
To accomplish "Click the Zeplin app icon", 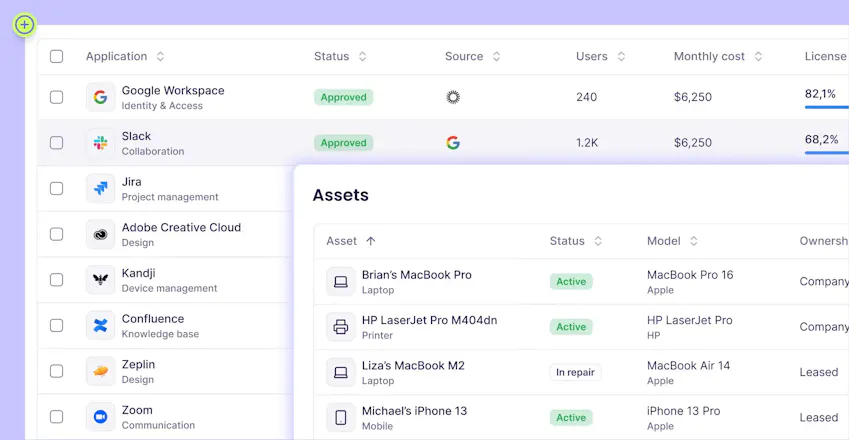I will click(100, 371).
